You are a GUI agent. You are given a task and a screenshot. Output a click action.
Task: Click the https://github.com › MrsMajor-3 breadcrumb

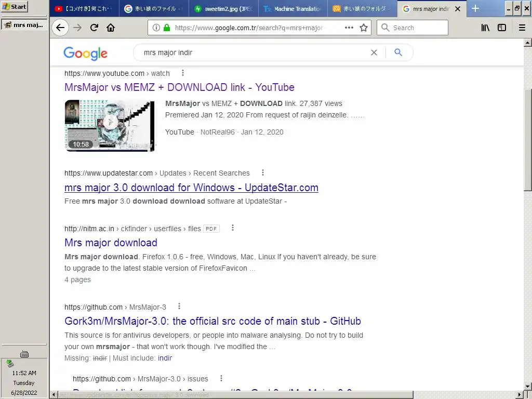115,307
